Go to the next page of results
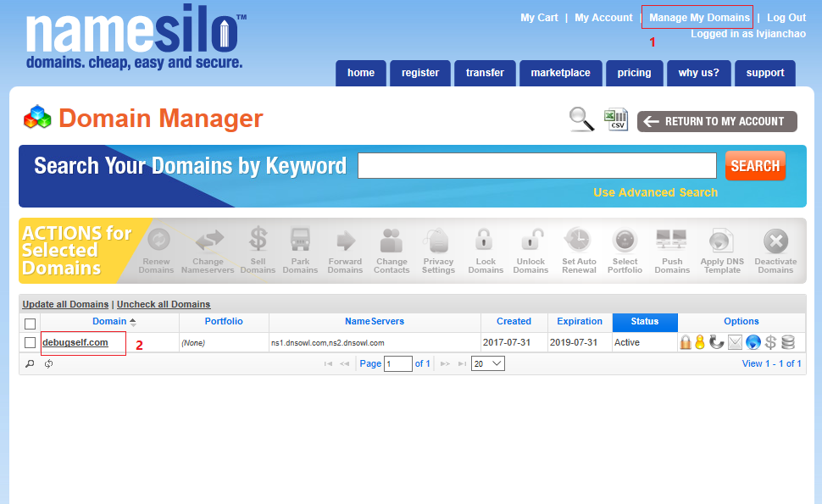 click(x=445, y=363)
